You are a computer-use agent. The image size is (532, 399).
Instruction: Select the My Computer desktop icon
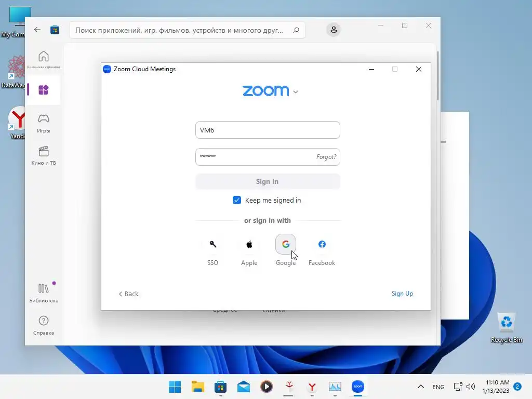click(14, 22)
